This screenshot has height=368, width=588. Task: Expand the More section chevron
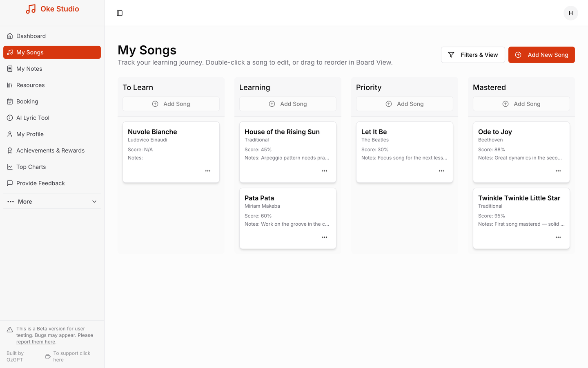(94, 202)
